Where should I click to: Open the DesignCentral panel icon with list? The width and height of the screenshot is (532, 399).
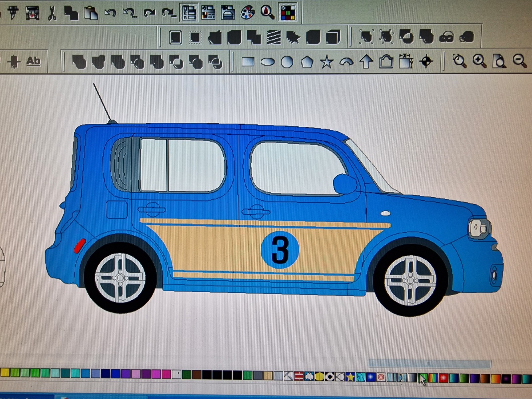[189, 13]
